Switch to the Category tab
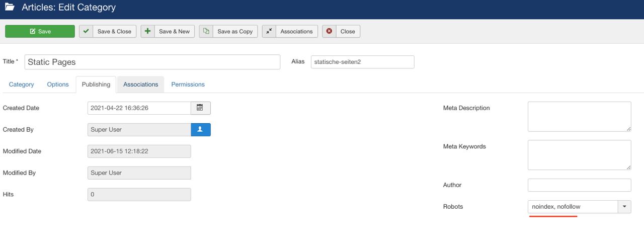The image size is (644, 250). click(22, 85)
